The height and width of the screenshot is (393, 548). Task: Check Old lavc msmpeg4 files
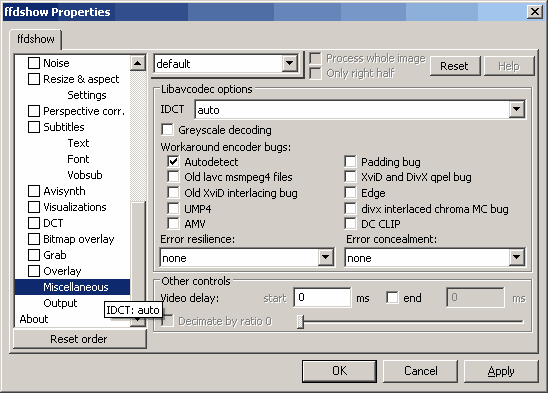pos(173,177)
